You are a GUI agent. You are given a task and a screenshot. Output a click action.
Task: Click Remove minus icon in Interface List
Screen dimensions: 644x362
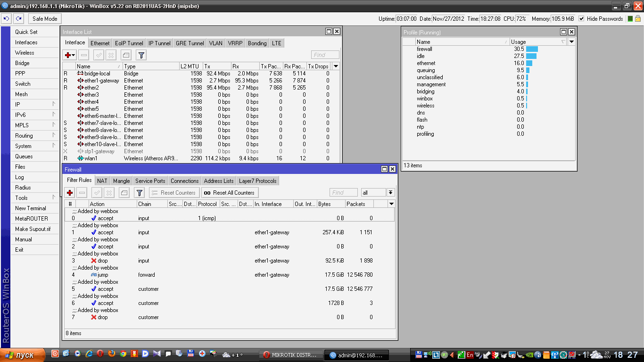click(83, 55)
